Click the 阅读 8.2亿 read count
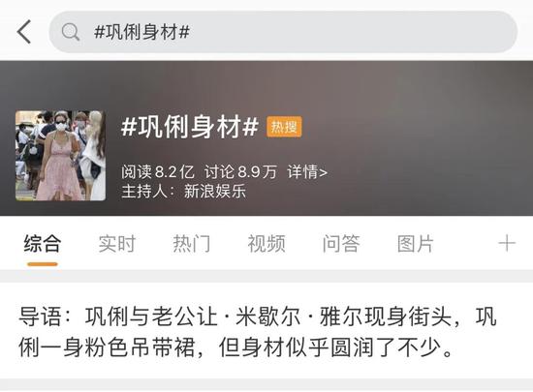This screenshot has height=392, width=533. point(158,171)
